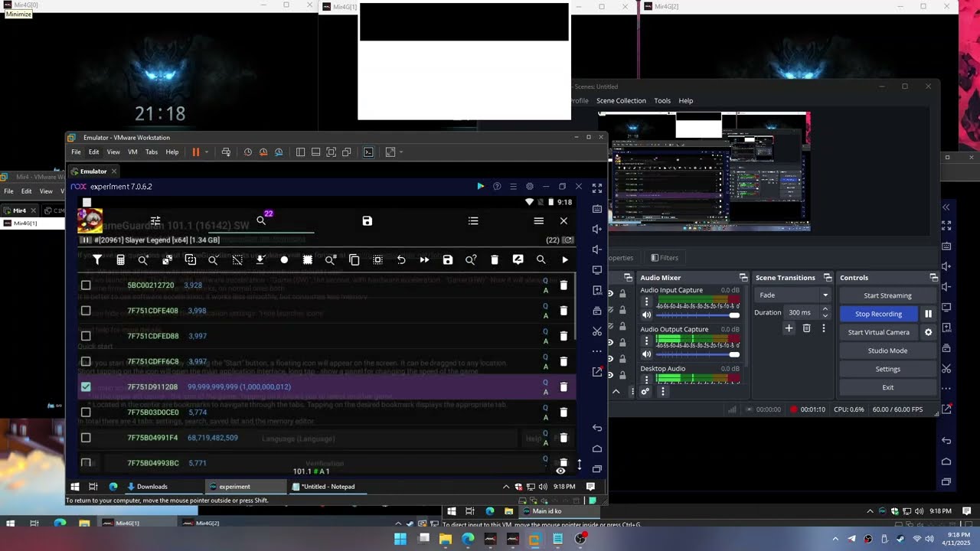Viewport: 980px width, 551px height.
Task: Open GameGuardian memory editor list tab
Action: (x=473, y=220)
